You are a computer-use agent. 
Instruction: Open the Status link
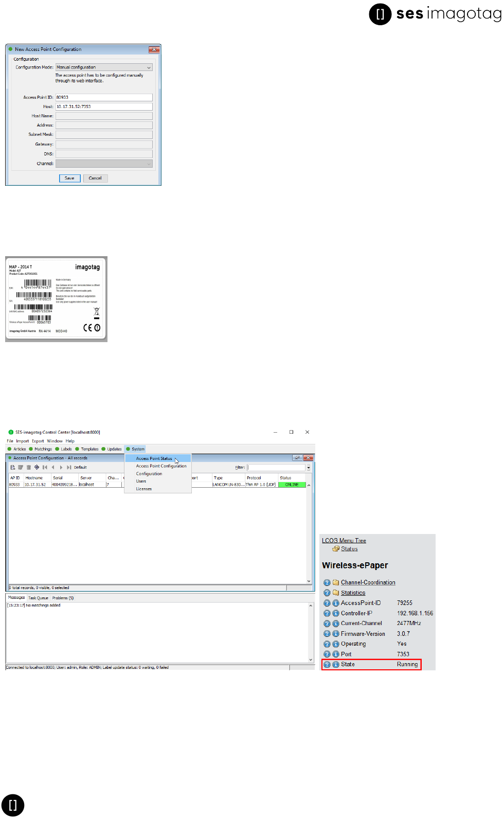[349, 549]
